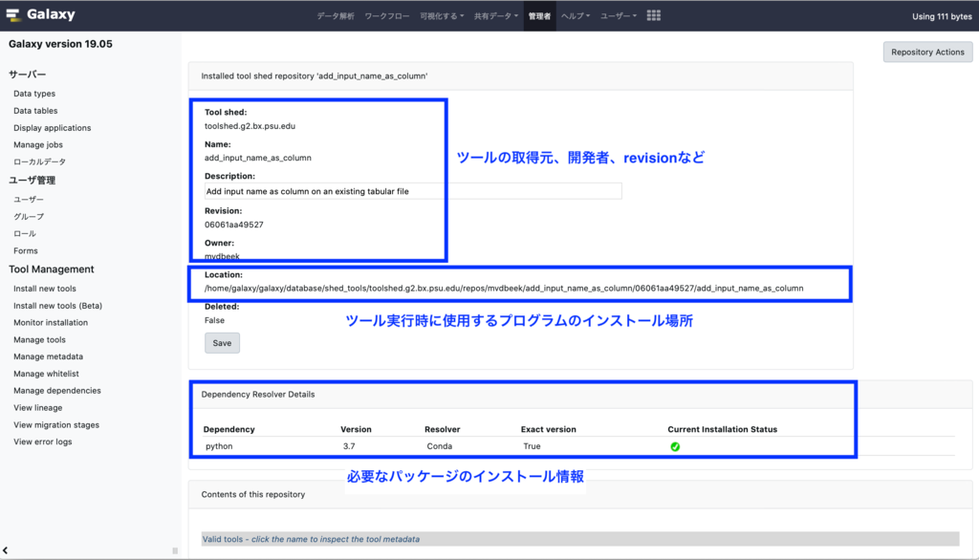This screenshot has height=560, width=979.
Task: Open Manage whitelist link
Action: point(46,374)
